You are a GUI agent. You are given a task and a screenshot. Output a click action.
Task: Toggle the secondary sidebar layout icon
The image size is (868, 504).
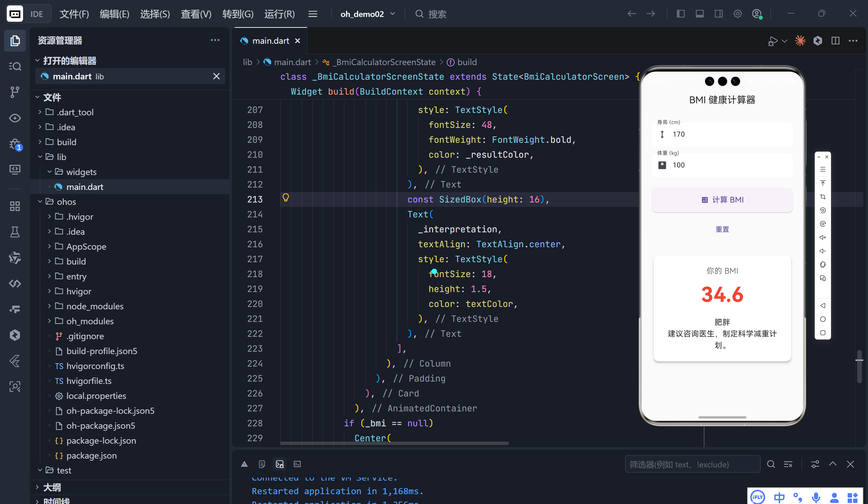click(x=718, y=14)
